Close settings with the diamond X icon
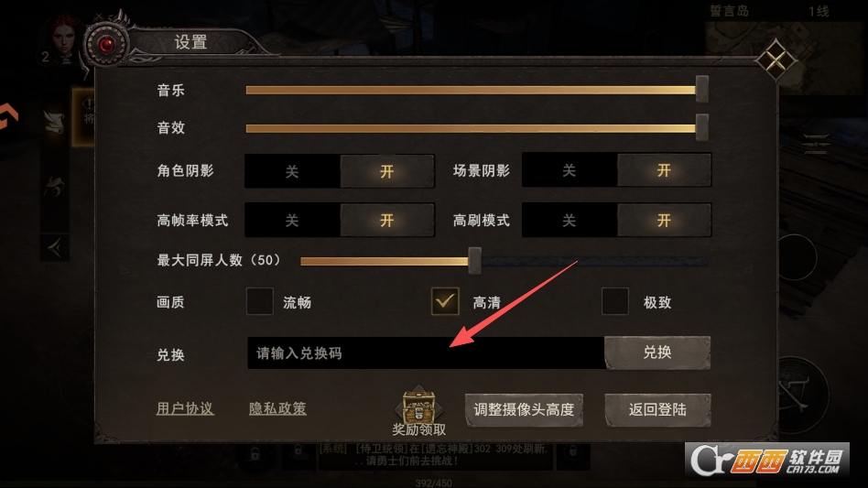The image size is (868, 488). pyautogui.click(x=775, y=60)
